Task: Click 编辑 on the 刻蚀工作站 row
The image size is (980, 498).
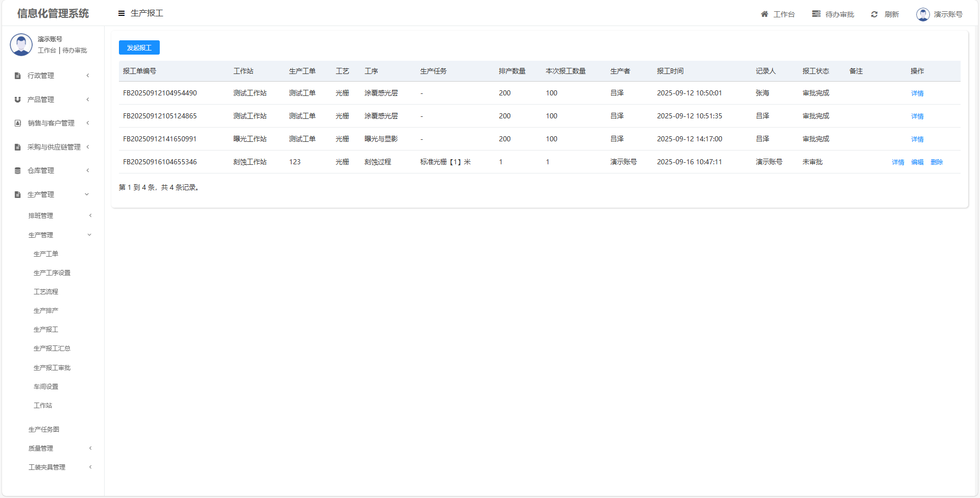Action: click(x=917, y=162)
